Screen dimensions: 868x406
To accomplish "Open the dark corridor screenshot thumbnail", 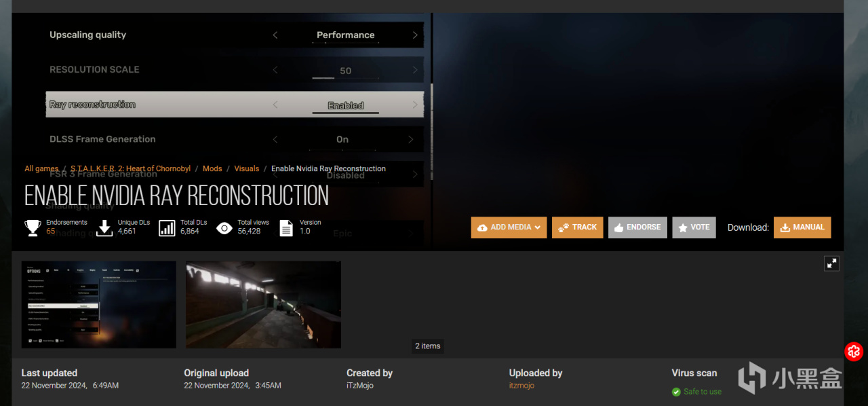I will pyautogui.click(x=263, y=305).
